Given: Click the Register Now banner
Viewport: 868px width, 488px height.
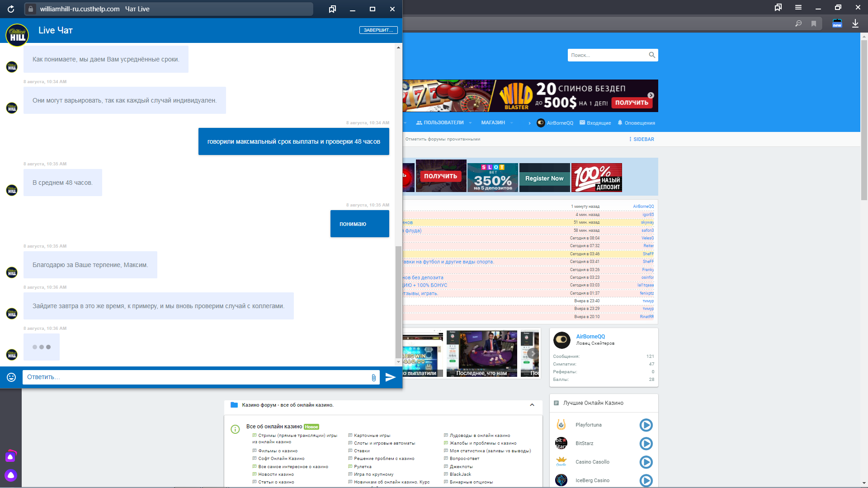Looking at the screenshot, I should pos(544,178).
